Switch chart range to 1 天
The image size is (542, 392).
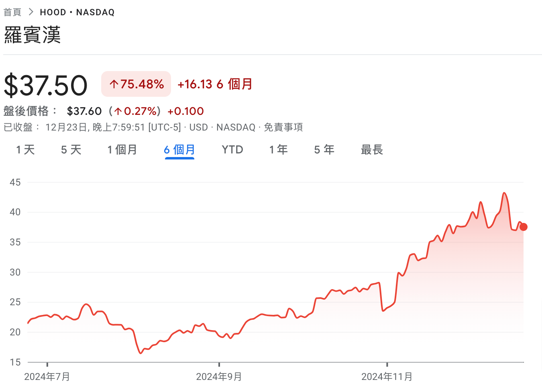click(x=25, y=150)
